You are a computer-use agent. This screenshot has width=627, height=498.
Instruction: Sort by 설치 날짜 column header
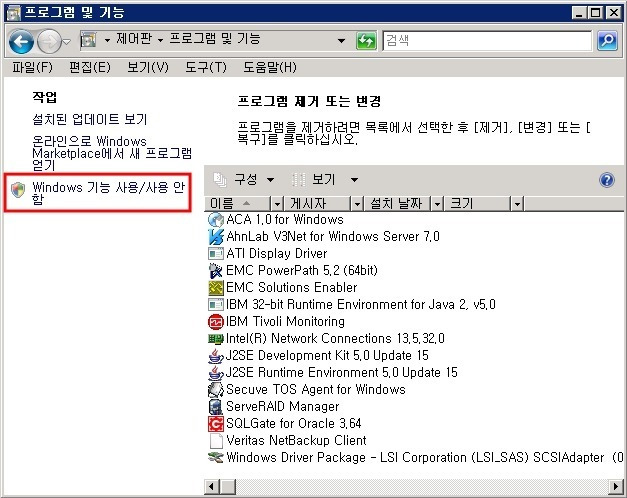[397, 204]
